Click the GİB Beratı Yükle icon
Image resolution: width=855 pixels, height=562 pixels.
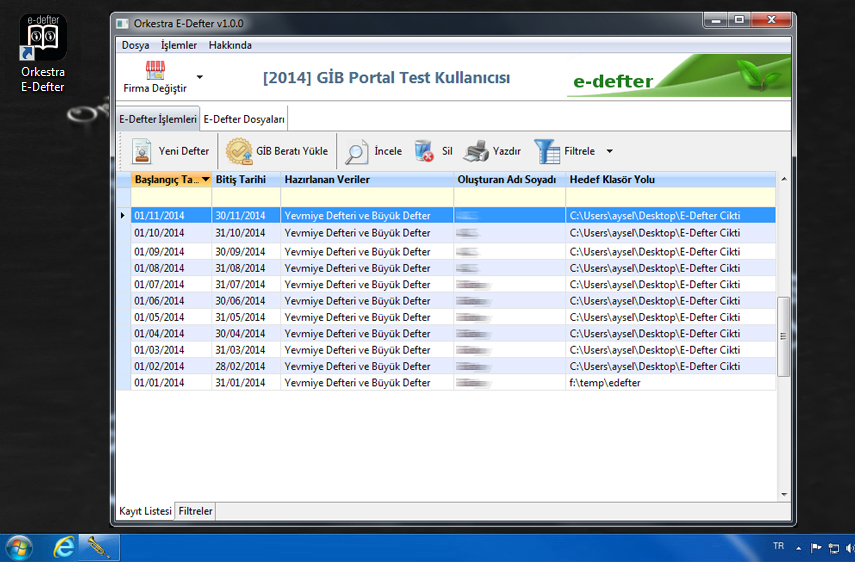(x=239, y=151)
